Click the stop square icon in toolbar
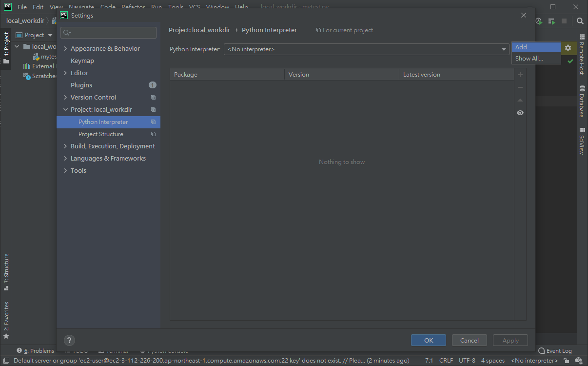This screenshot has width=588, height=366. click(564, 21)
